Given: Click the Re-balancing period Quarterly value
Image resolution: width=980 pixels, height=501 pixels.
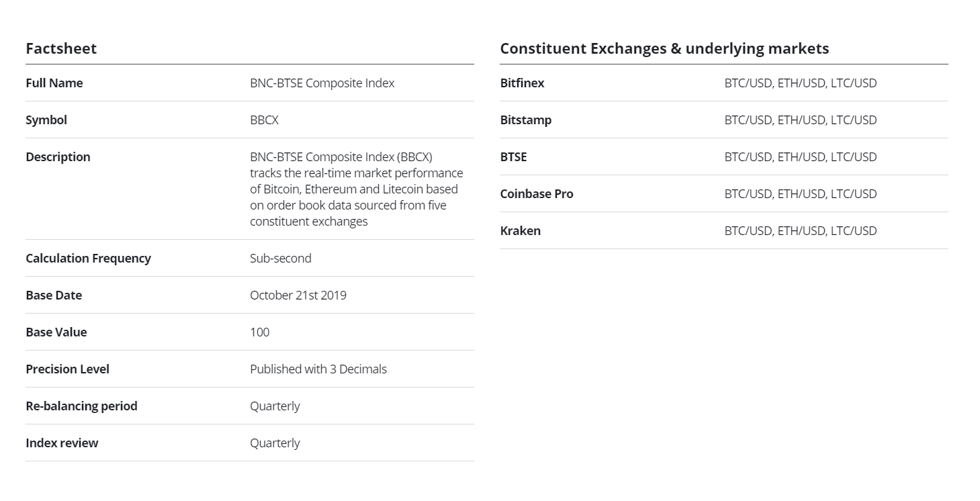Looking at the screenshot, I should pos(275,406).
